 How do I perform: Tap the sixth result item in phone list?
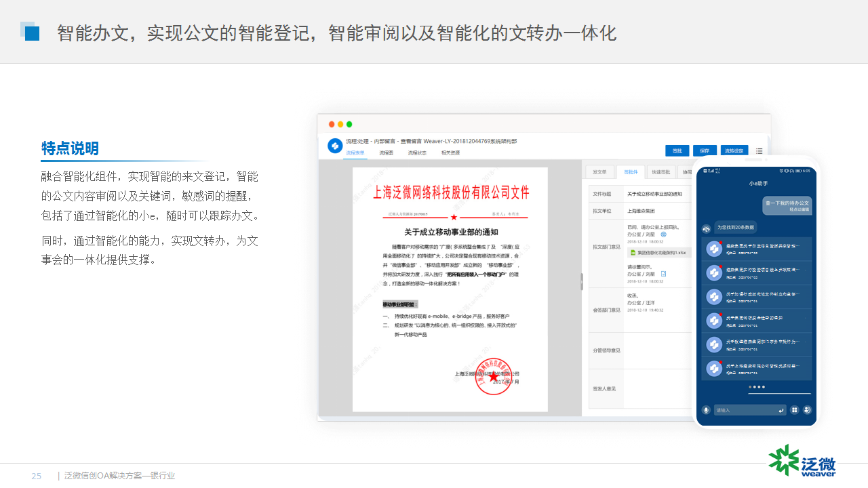click(756, 368)
